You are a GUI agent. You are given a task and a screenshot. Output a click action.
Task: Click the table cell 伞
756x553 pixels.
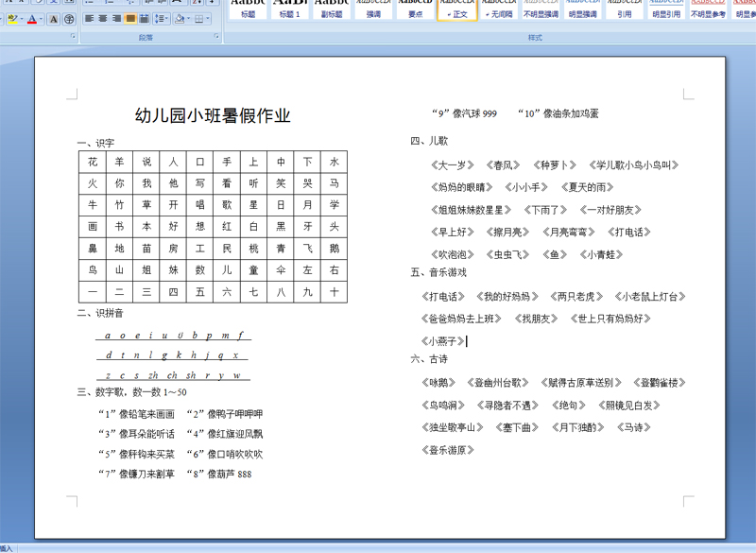pyautogui.click(x=281, y=270)
